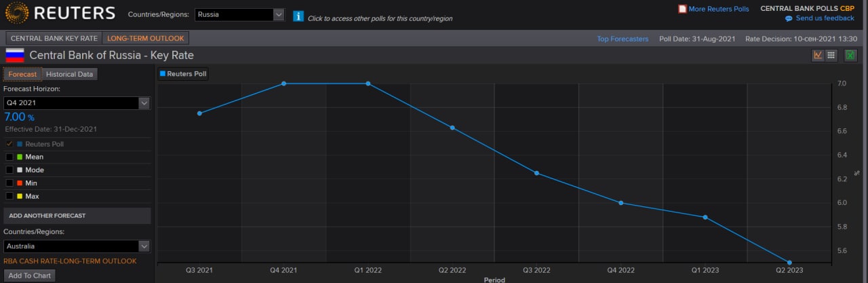Image resolution: width=868 pixels, height=283 pixels.
Task: Click the green Mean color swatch
Action: coord(20,157)
